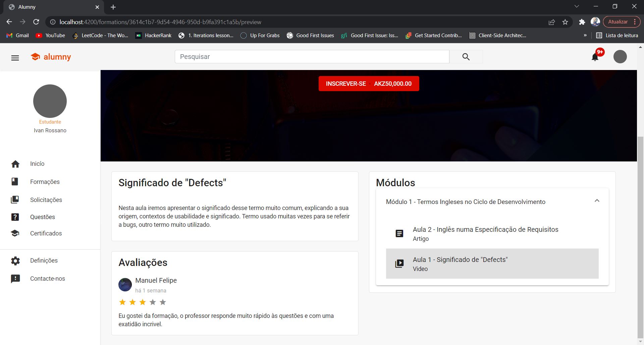Image resolution: width=644 pixels, height=345 pixels.
Task: Open the HackerRank bookmark
Action: pos(153,35)
